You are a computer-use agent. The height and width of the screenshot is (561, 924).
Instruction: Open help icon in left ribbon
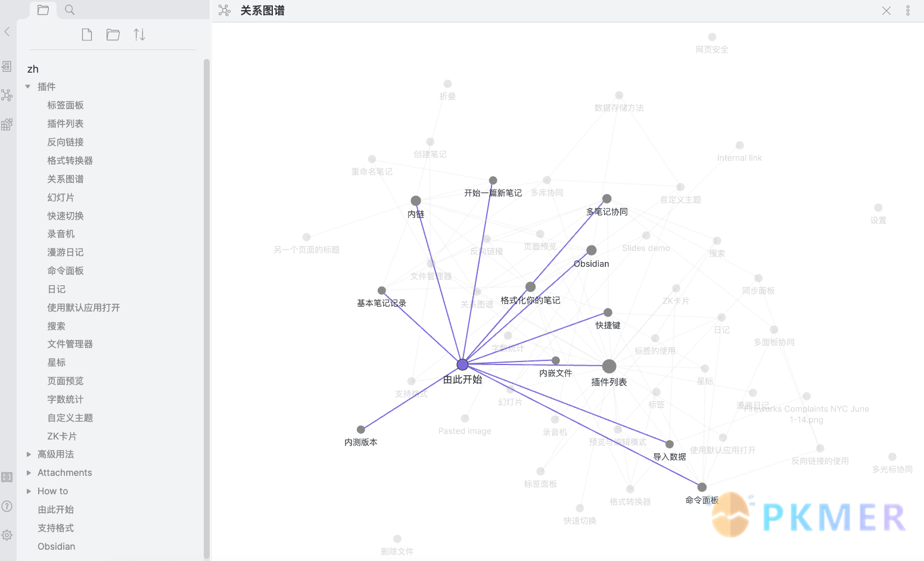(x=7, y=506)
